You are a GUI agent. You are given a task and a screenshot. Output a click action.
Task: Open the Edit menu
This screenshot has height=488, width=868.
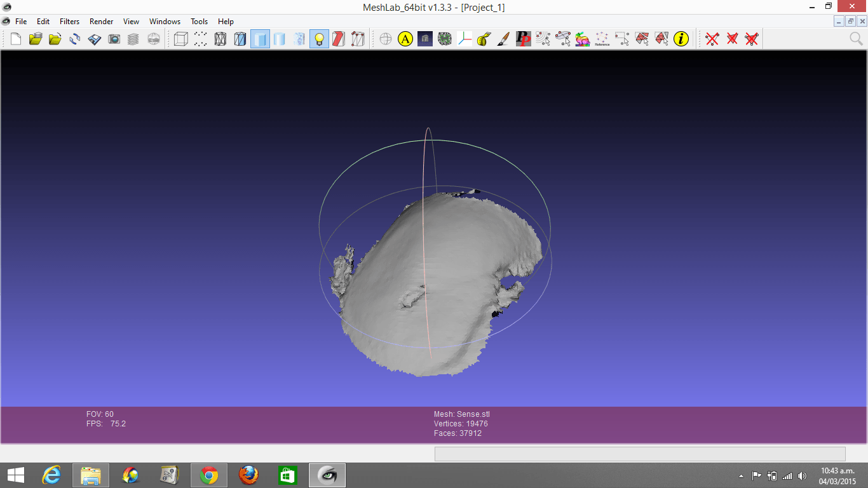(43, 21)
